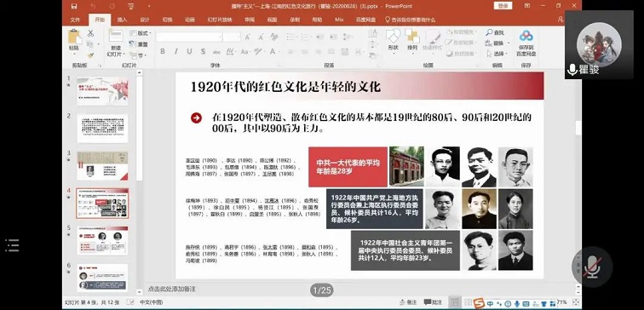Toggle Bold formatting
Screen dimensions: 644x310
click(x=163, y=51)
